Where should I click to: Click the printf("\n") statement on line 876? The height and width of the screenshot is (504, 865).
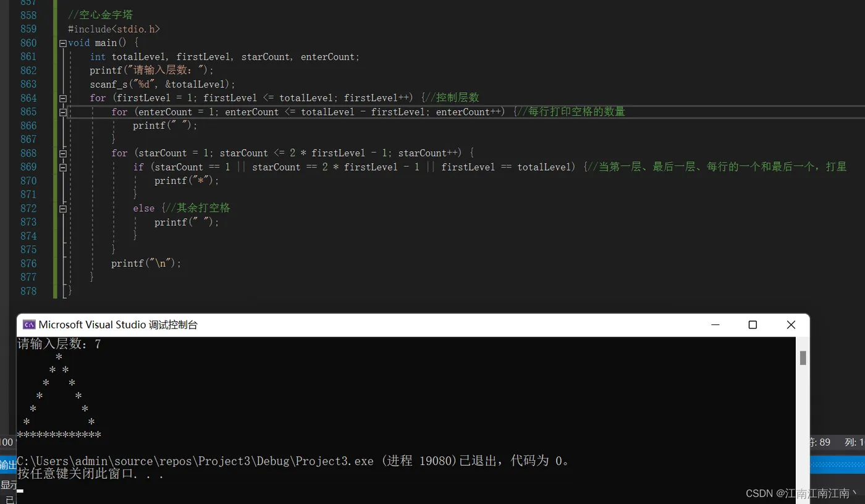pyautogui.click(x=146, y=264)
